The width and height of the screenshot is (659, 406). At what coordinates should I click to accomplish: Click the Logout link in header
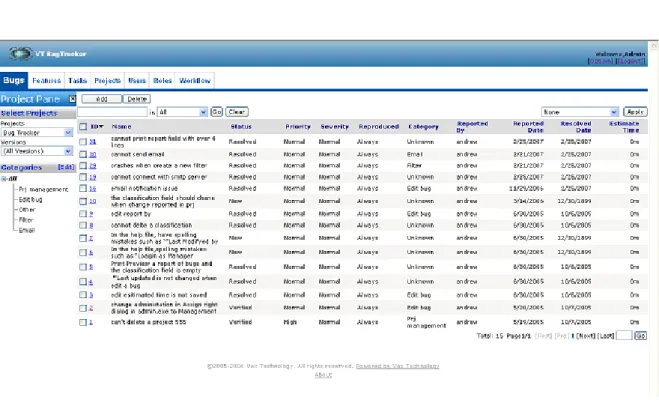coord(630,61)
